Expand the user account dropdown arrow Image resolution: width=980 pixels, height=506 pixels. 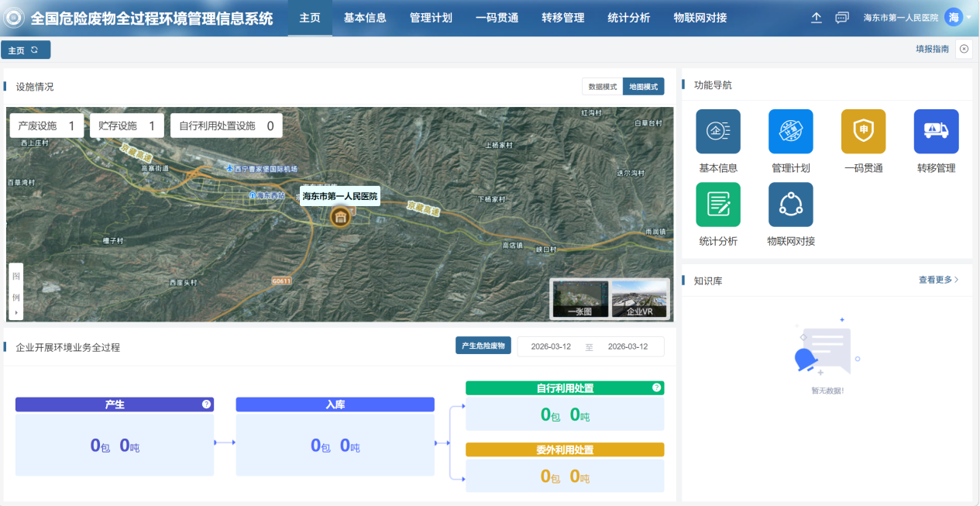pos(969,17)
